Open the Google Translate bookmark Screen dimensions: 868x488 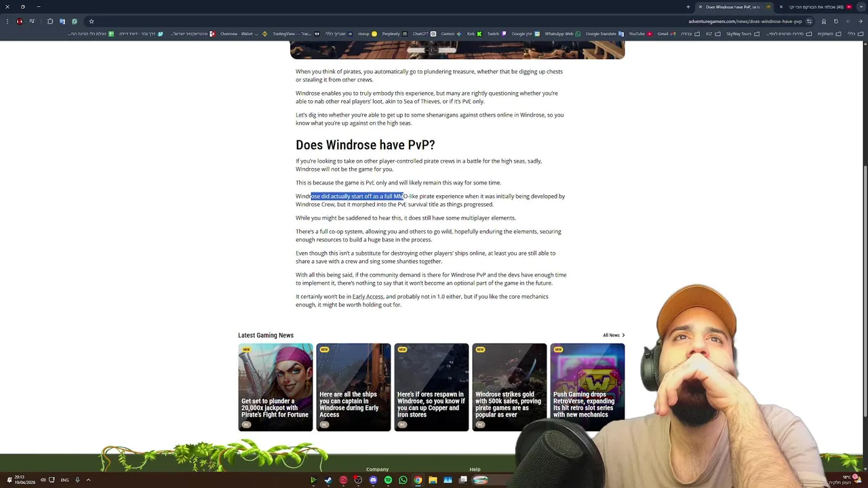[x=605, y=34]
